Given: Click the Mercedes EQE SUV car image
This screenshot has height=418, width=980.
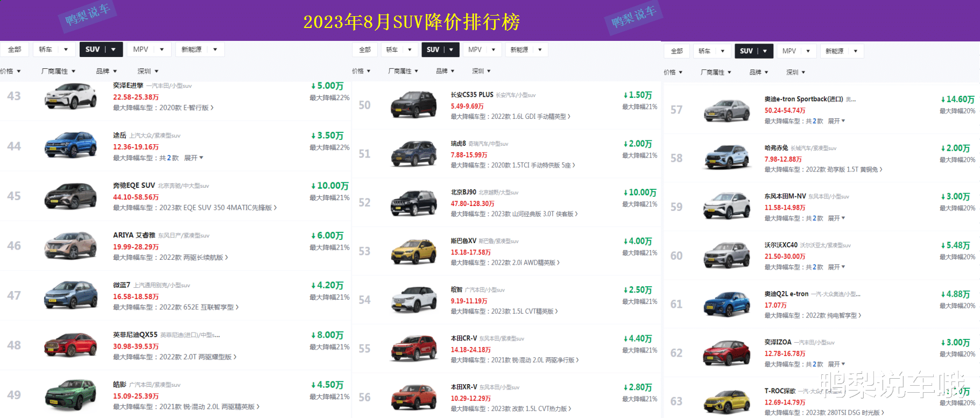Looking at the screenshot, I should tap(70, 196).
